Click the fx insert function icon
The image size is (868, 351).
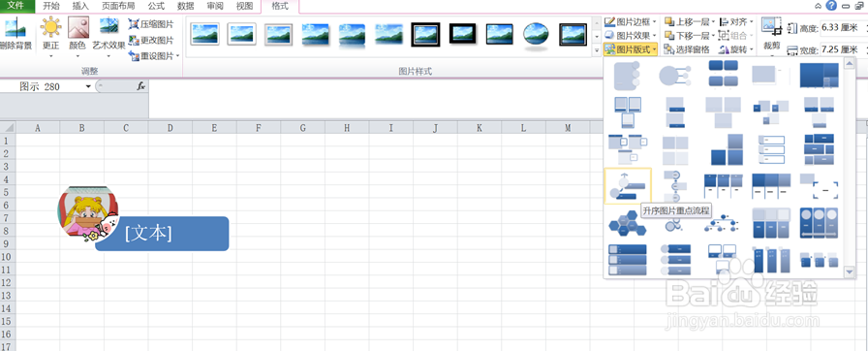click(141, 86)
